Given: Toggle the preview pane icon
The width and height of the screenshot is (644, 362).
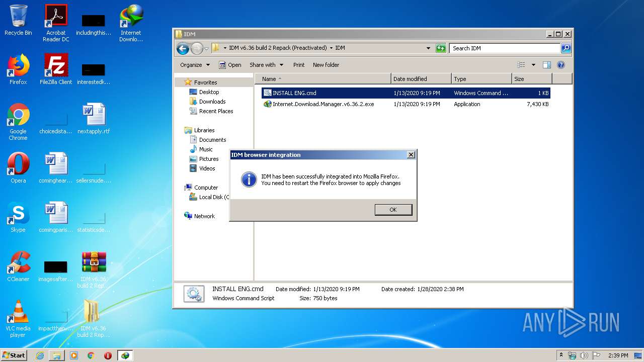Looking at the screenshot, I should coord(547,65).
